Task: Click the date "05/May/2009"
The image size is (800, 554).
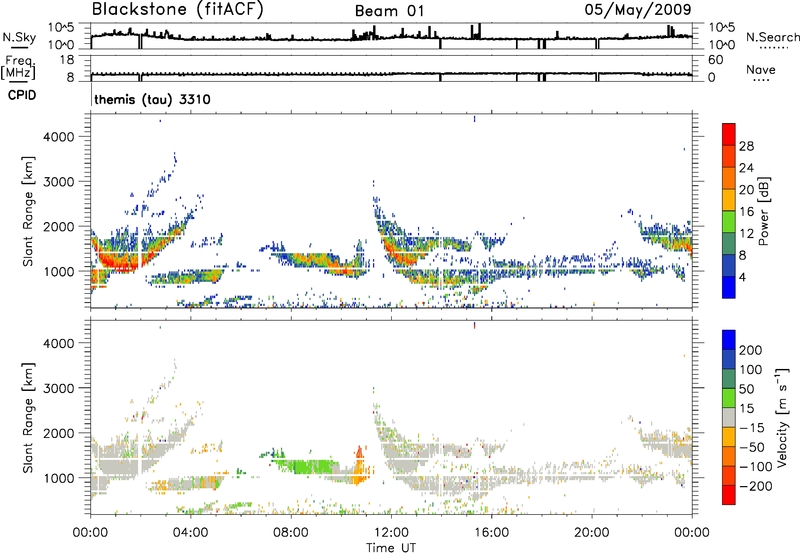Action: (638, 10)
